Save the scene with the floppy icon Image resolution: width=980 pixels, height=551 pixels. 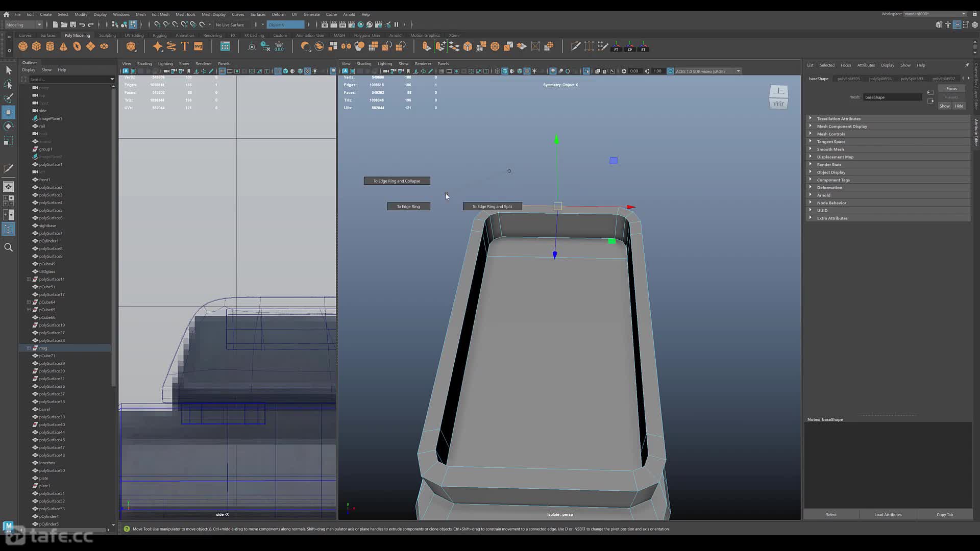(x=73, y=24)
